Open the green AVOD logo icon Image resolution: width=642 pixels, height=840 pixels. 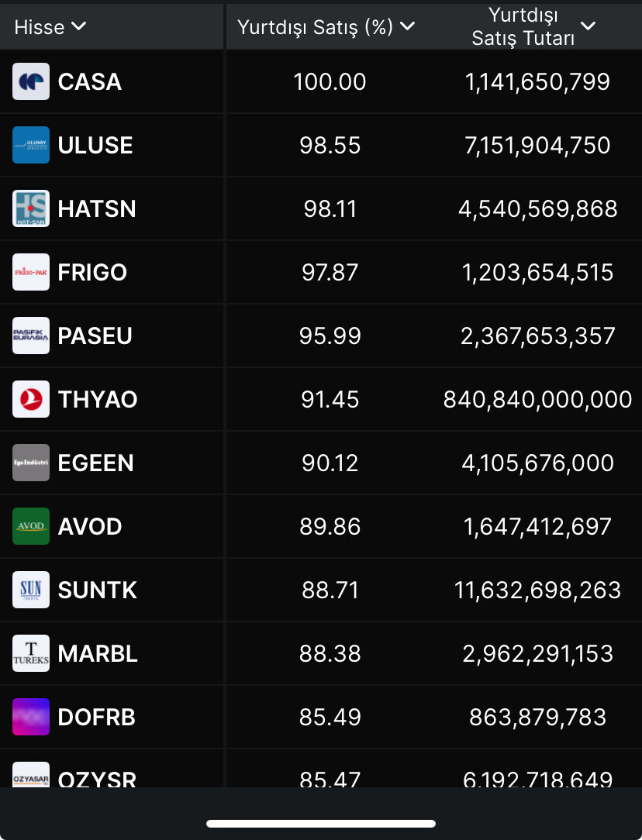31,526
